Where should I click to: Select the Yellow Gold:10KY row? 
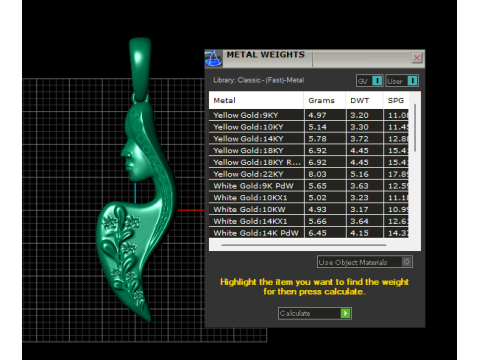[309, 127]
